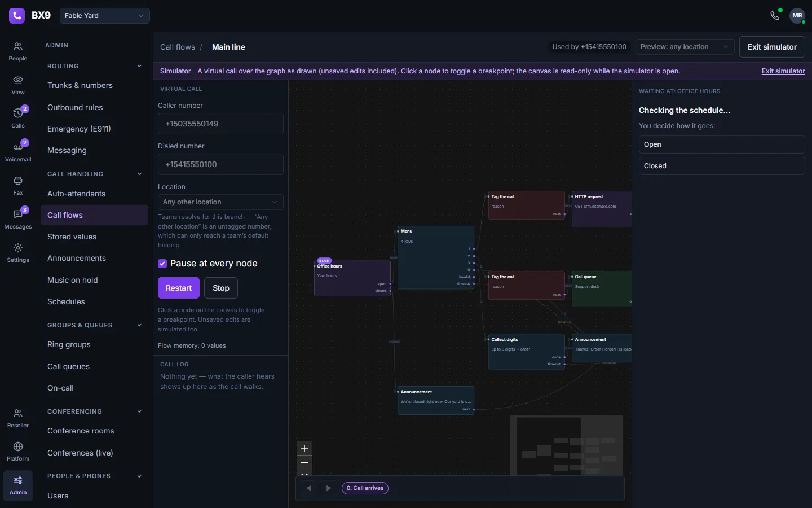
Task: Zoom in the canvas with plus button
Action: pyautogui.click(x=304, y=448)
